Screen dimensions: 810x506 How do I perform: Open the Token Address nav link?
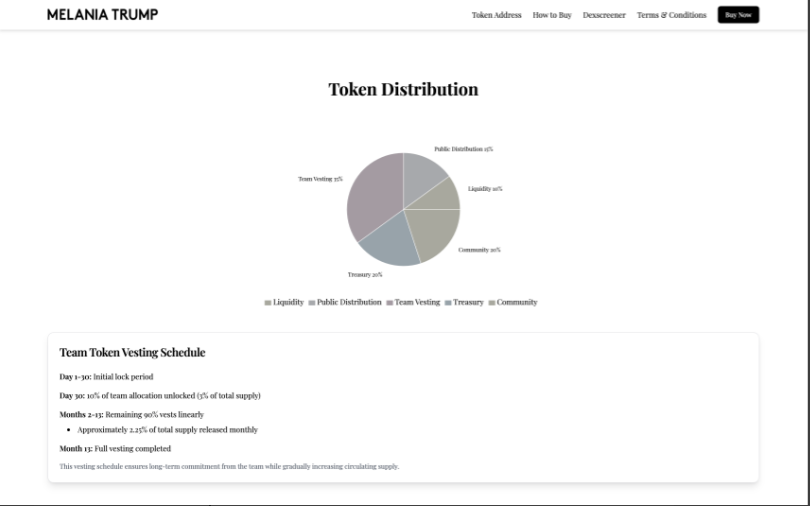point(496,15)
